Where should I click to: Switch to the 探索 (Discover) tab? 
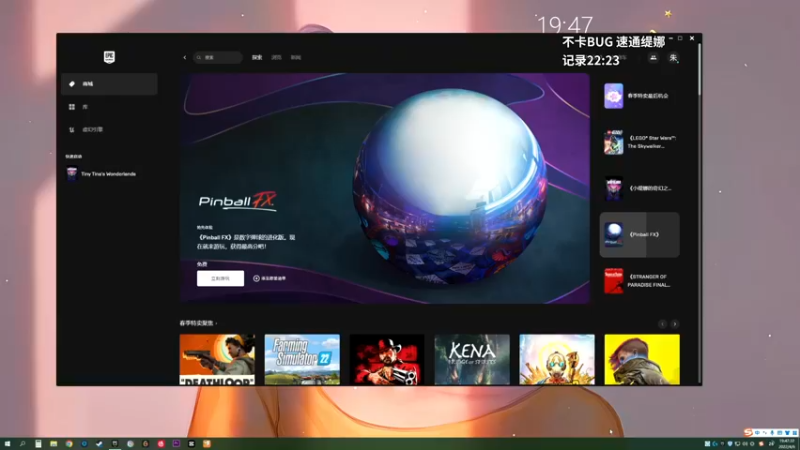[257, 58]
